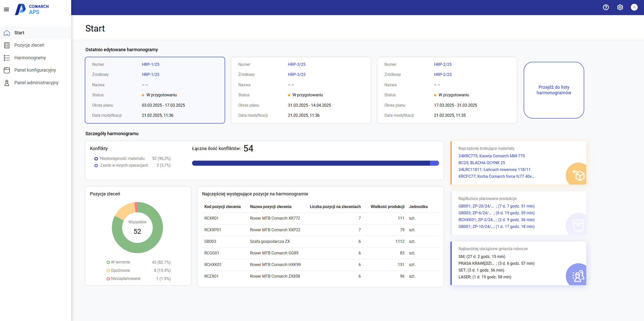Image resolution: width=644 pixels, height=321 pixels.
Task: Click the Pozycje zleceń list icon
Action: click(7, 45)
